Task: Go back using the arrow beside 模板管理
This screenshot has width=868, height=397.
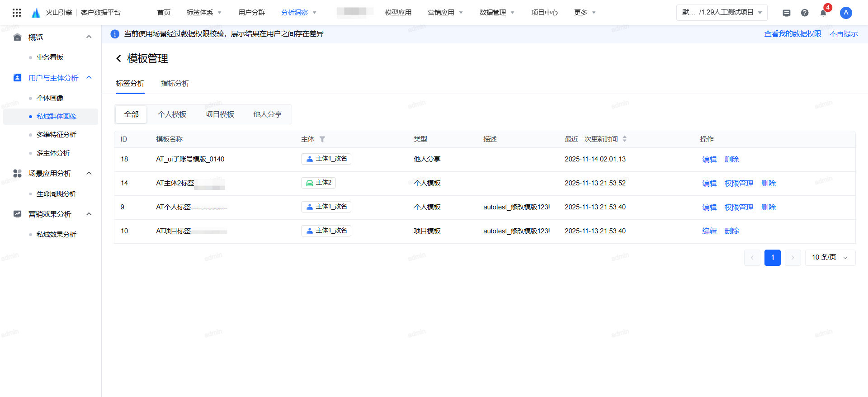Action: tap(119, 58)
